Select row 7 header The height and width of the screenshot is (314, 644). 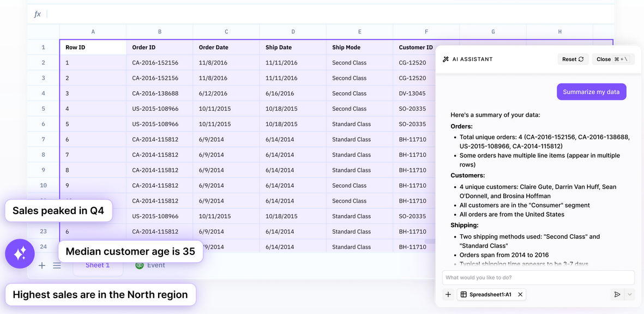(x=44, y=139)
